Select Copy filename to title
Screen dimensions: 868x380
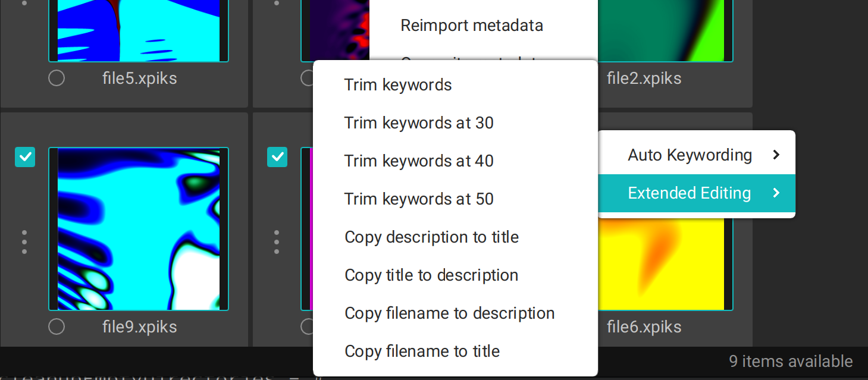coord(422,351)
